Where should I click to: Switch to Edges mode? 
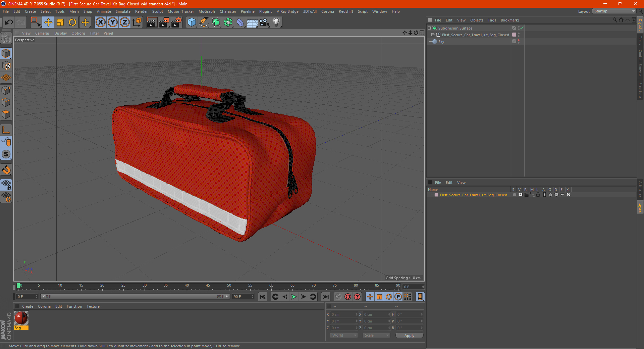tap(6, 102)
